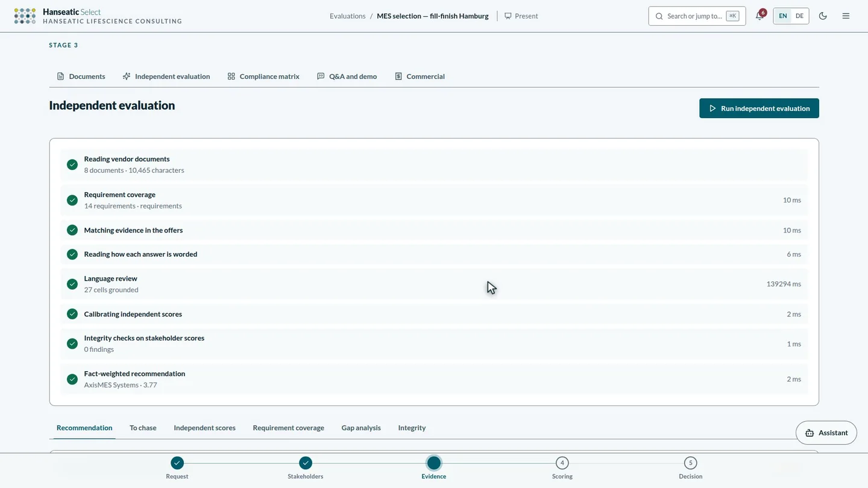Switch language to DE
This screenshot has width=868, height=488.
(x=799, y=16)
